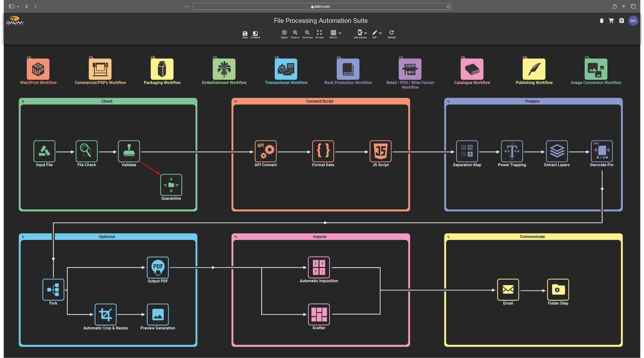
Task: Activate the Select tool
Action: click(x=284, y=33)
